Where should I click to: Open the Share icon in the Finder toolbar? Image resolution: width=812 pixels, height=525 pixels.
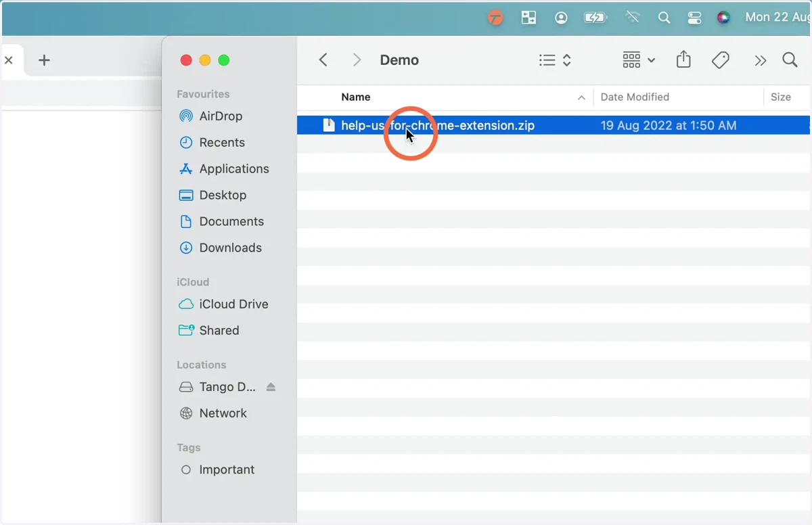click(x=683, y=60)
